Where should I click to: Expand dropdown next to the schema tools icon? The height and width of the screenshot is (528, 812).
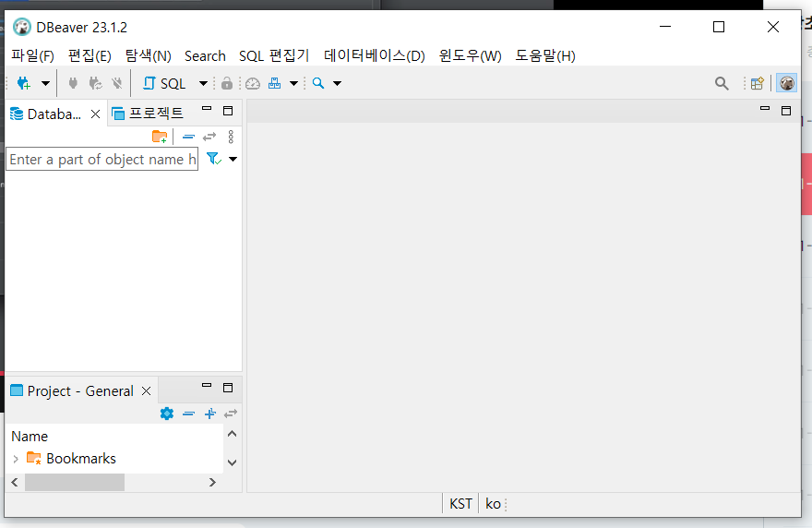(x=293, y=83)
